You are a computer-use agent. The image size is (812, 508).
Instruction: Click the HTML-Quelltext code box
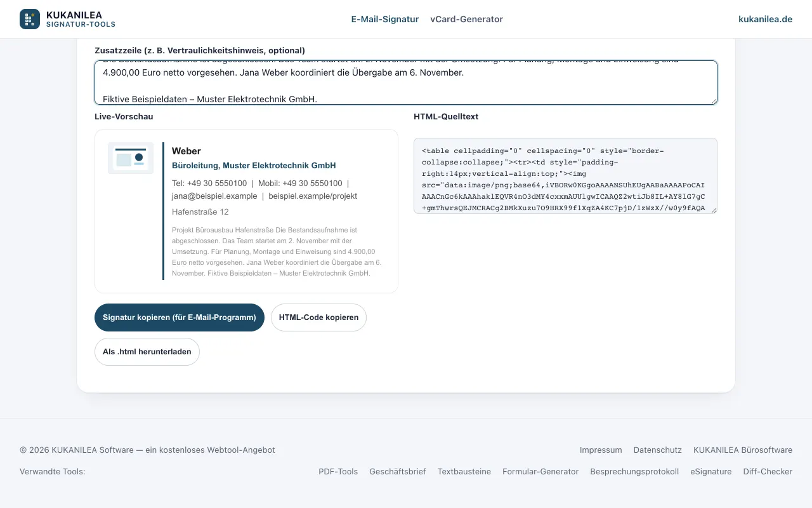click(565, 176)
